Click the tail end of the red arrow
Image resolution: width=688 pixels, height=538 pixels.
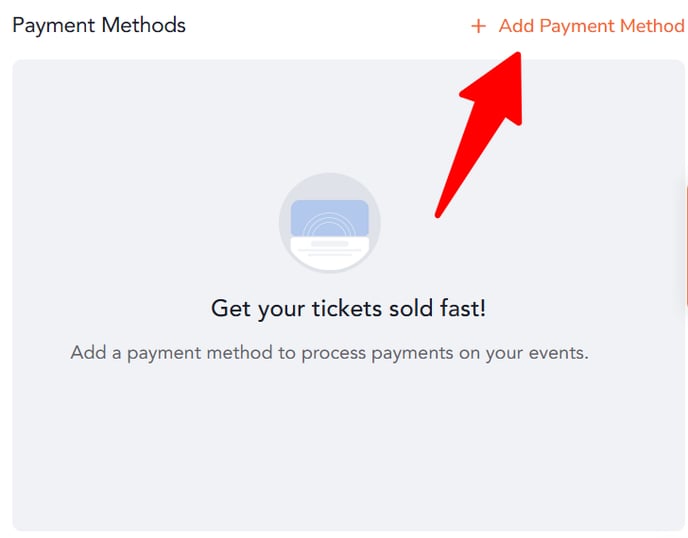[x=438, y=214]
